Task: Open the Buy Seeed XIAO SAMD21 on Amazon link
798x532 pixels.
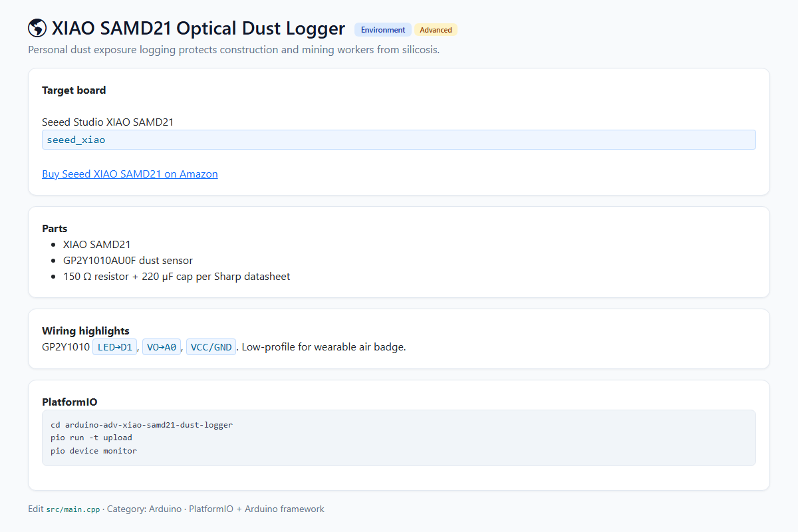Action: (x=130, y=174)
